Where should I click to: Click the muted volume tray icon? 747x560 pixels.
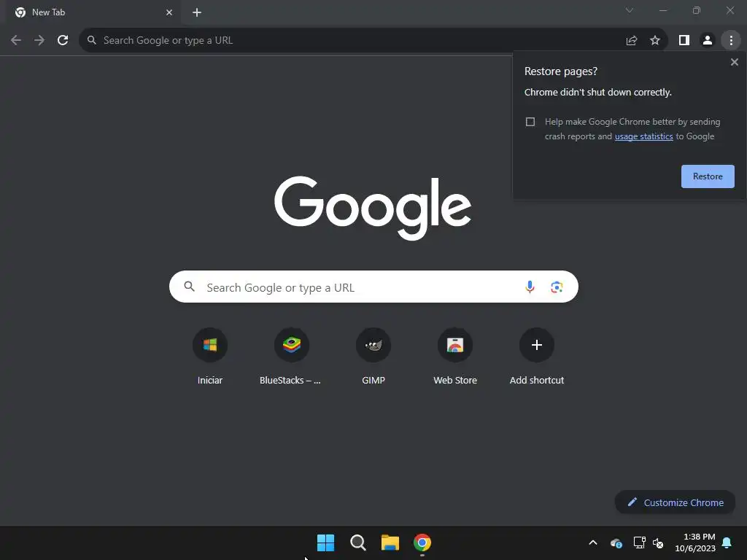click(658, 542)
